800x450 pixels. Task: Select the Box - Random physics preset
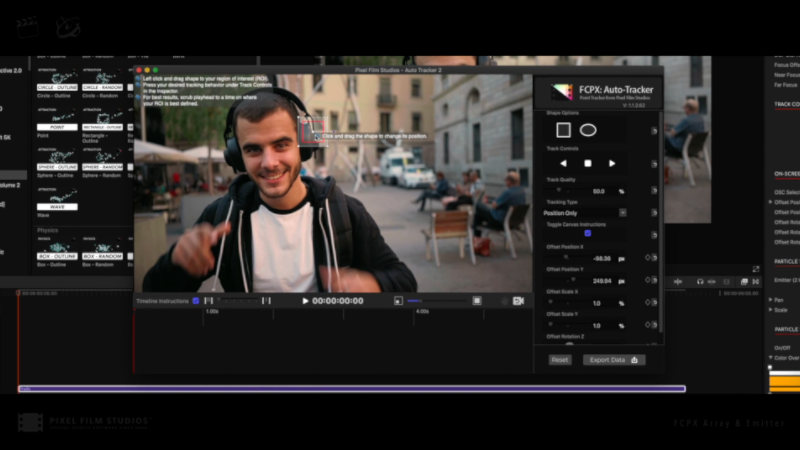click(x=102, y=248)
